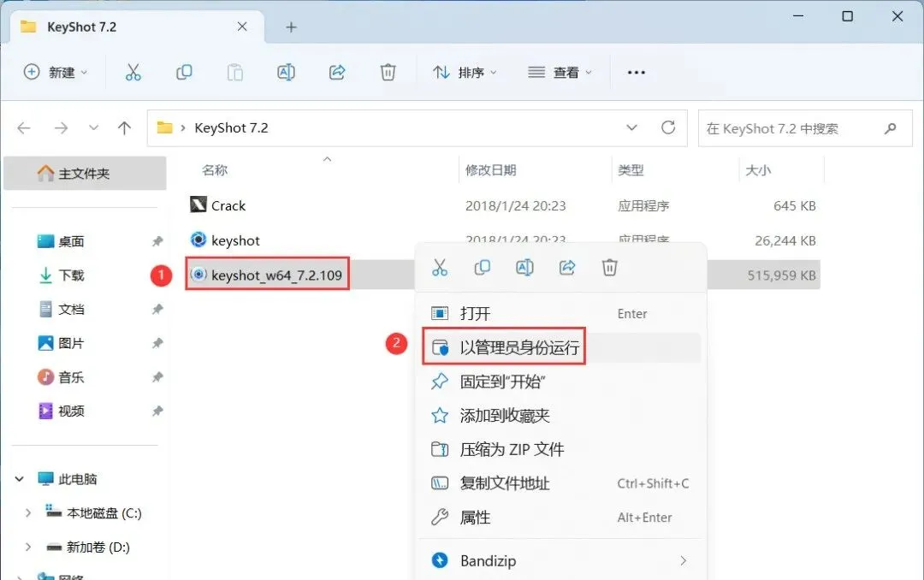
Task: Open the 排序 (Sort) dropdown
Action: (x=465, y=73)
